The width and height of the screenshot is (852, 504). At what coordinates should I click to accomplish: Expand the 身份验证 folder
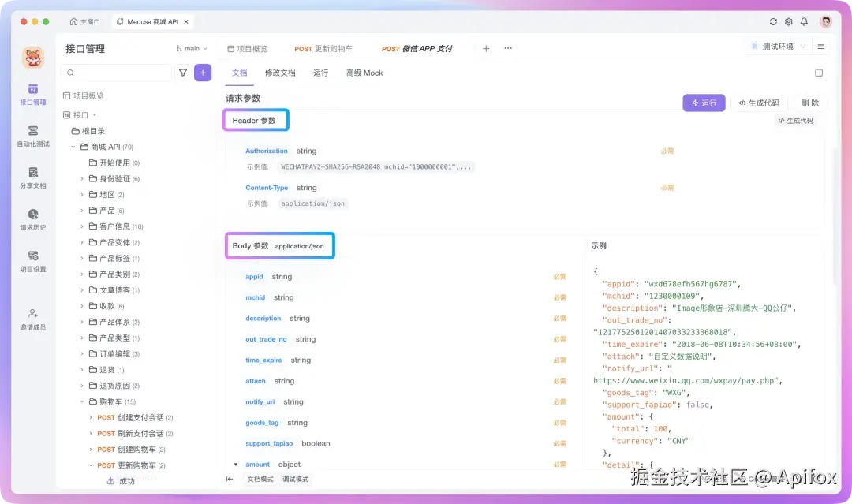pyautogui.click(x=82, y=179)
